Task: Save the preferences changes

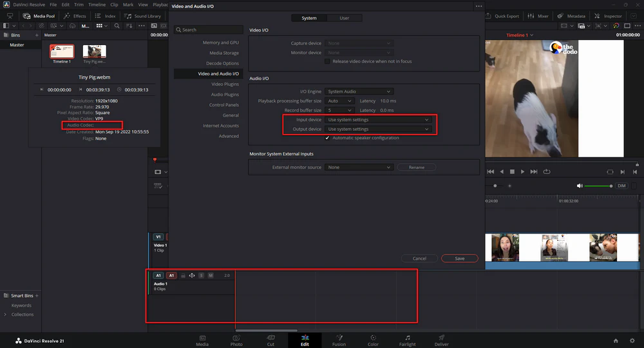Action: coord(460,258)
